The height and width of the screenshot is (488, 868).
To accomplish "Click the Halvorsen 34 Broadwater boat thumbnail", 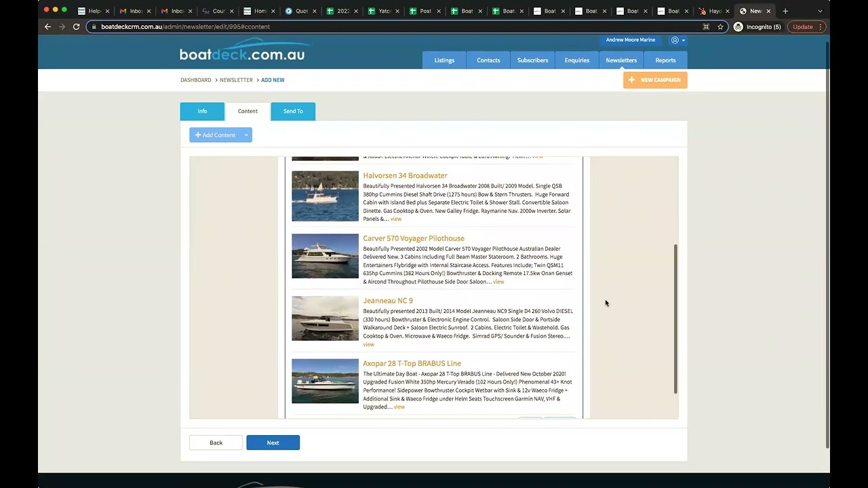I will click(325, 196).
